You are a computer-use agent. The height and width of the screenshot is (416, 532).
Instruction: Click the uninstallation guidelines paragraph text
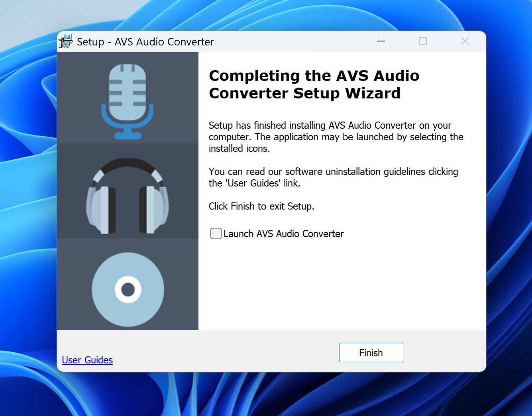[333, 177]
